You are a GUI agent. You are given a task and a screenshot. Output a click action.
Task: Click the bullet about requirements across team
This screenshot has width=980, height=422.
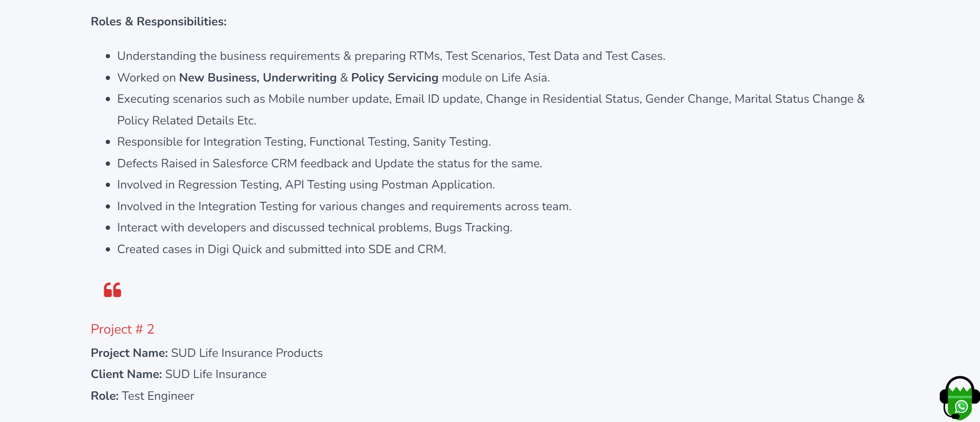344,206
